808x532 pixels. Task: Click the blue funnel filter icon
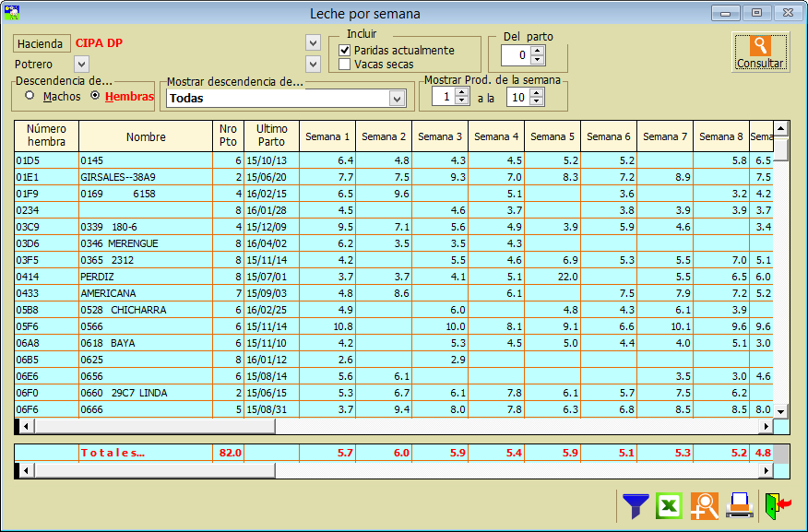point(636,505)
